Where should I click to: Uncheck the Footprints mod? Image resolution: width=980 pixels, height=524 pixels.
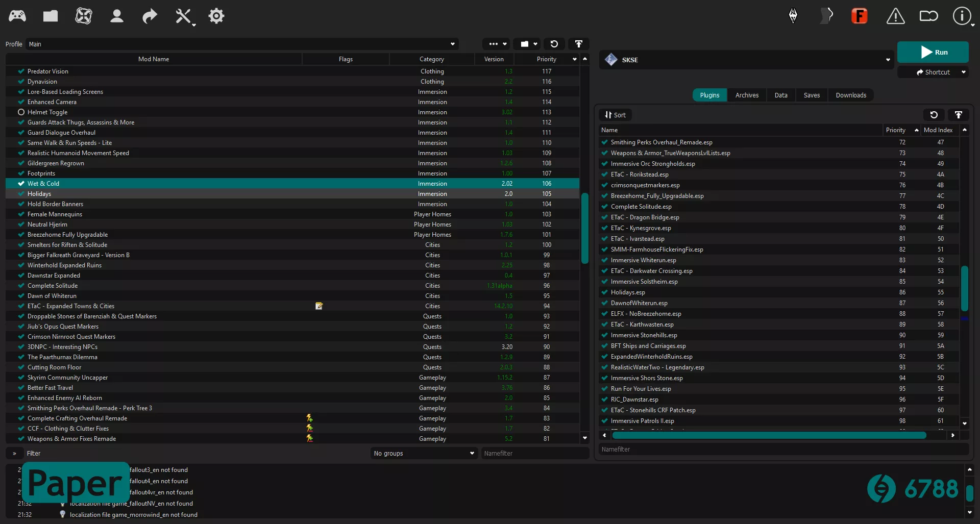click(x=21, y=173)
